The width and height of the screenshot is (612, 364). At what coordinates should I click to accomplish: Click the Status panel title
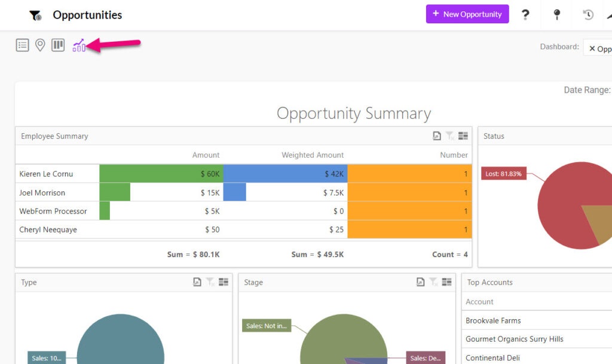pyautogui.click(x=494, y=136)
